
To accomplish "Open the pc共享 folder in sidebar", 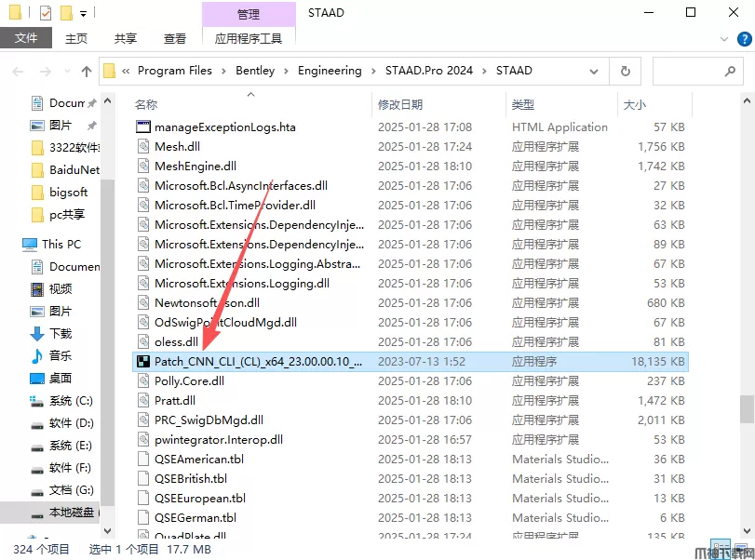I will coord(67,214).
